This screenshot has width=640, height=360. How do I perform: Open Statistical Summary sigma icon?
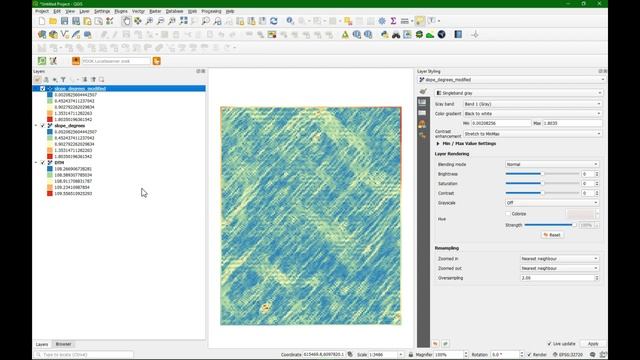(393, 21)
